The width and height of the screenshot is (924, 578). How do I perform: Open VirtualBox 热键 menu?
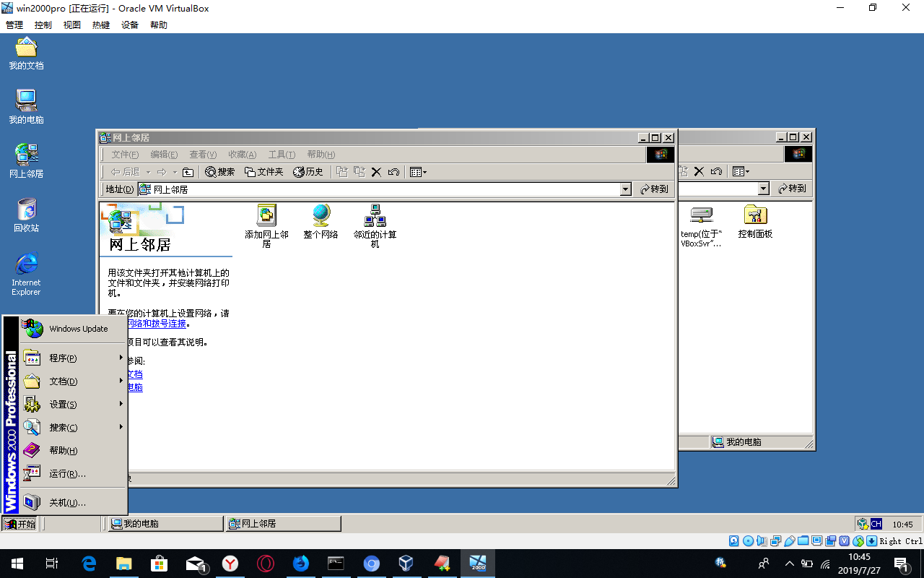[x=101, y=25]
